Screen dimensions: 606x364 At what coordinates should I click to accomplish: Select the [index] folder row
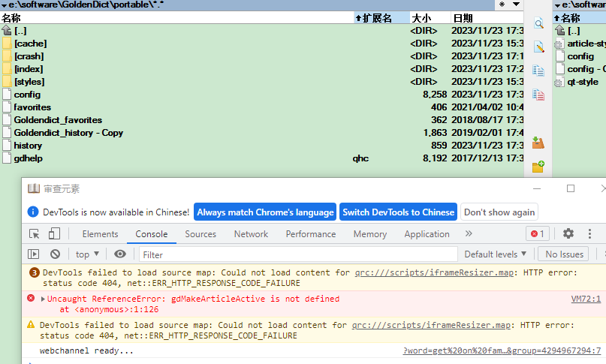click(262, 69)
